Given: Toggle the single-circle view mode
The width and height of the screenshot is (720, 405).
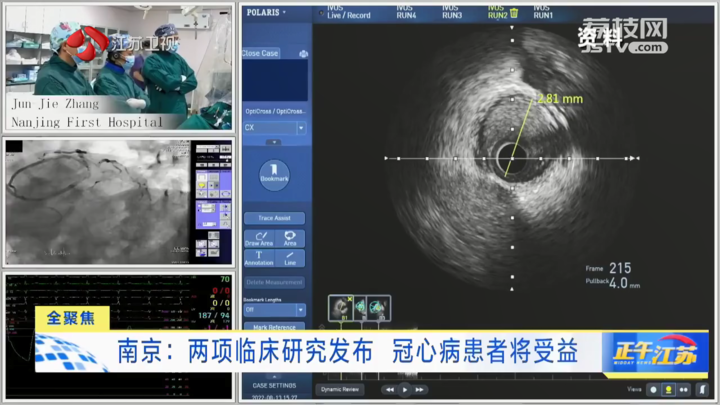Looking at the screenshot, I should point(654,389).
